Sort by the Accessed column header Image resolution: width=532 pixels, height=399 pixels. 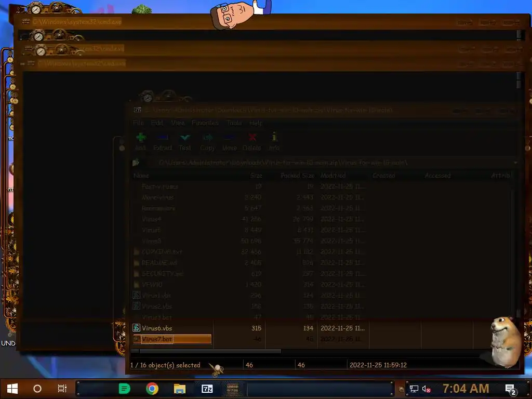point(437,176)
